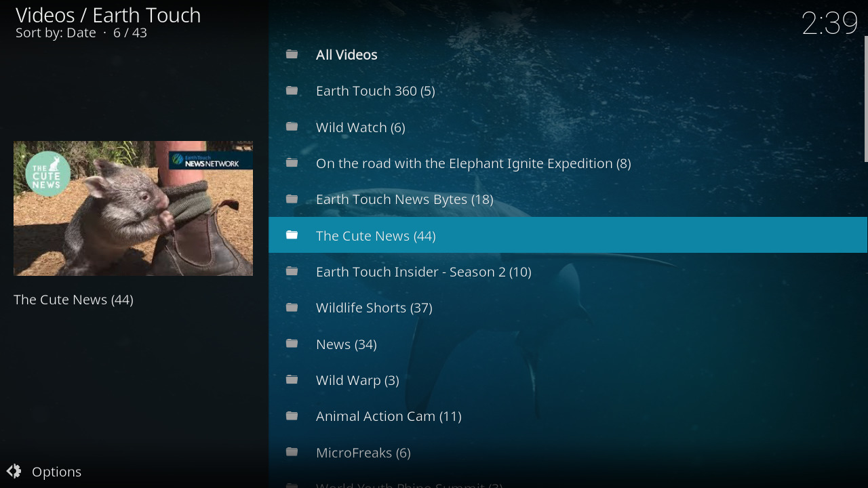Open the Wild Warp (3) folder
The image size is (868, 488).
pyautogui.click(x=357, y=380)
